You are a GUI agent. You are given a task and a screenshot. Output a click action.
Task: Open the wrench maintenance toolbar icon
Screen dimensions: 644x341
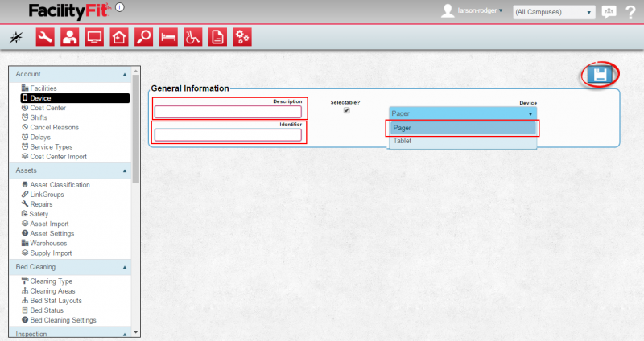[45, 36]
